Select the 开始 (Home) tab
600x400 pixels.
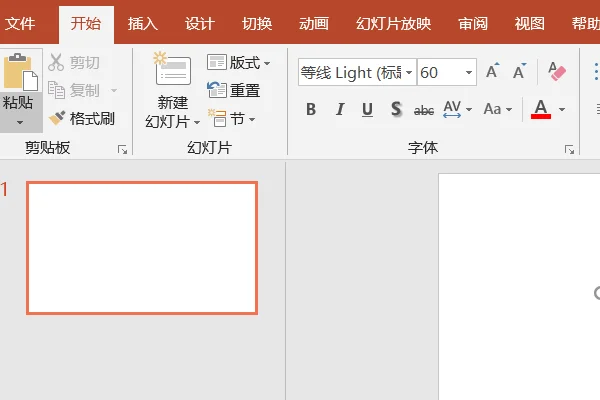86,24
